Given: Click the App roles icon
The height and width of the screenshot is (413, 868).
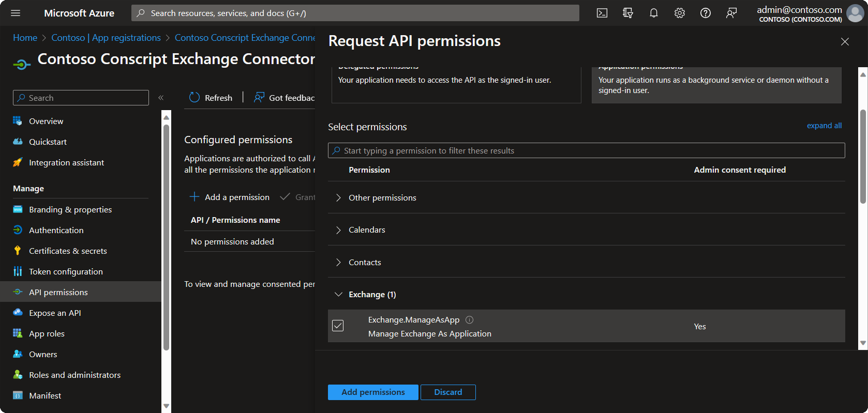Looking at the screenshot, I should point(18,333).
